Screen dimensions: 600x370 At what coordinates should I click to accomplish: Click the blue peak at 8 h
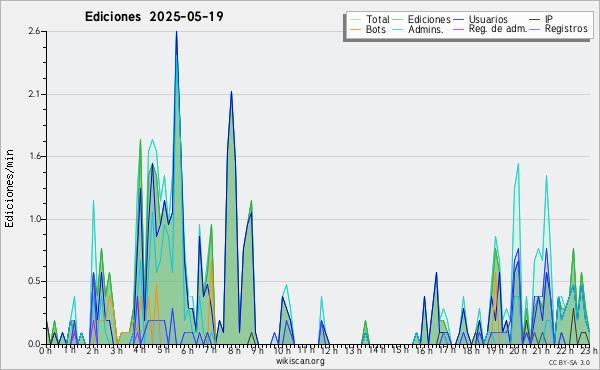point(231,92)
